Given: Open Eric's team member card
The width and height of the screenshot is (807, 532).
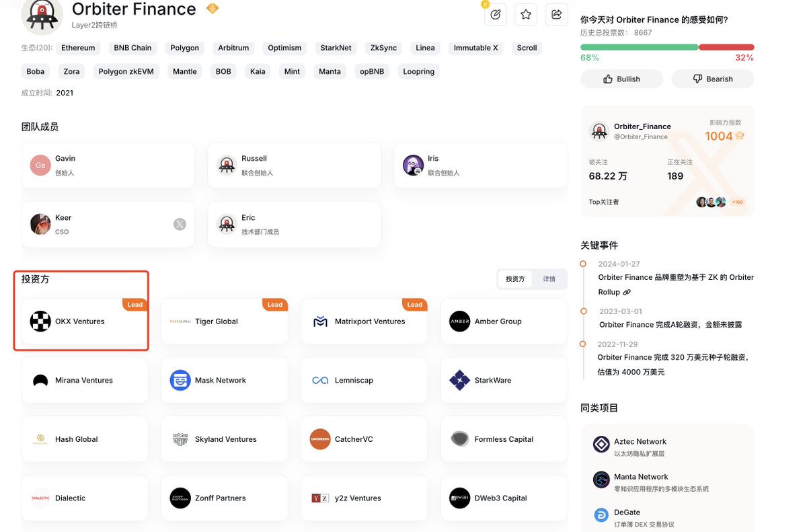Looking at the screenshot, I should (295, 225).
